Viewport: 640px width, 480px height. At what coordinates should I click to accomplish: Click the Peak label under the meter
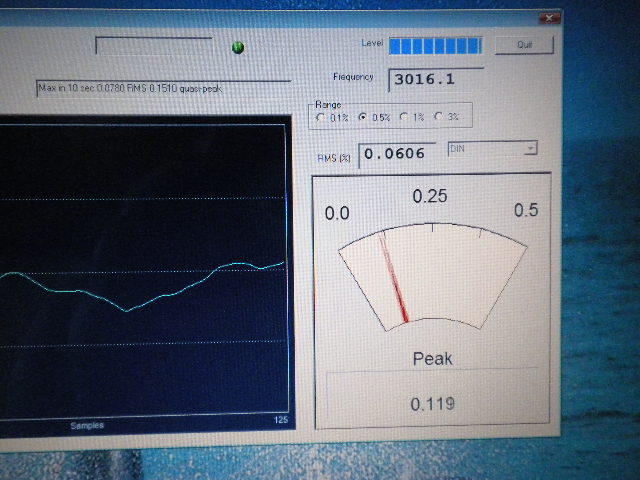[432, 359]
